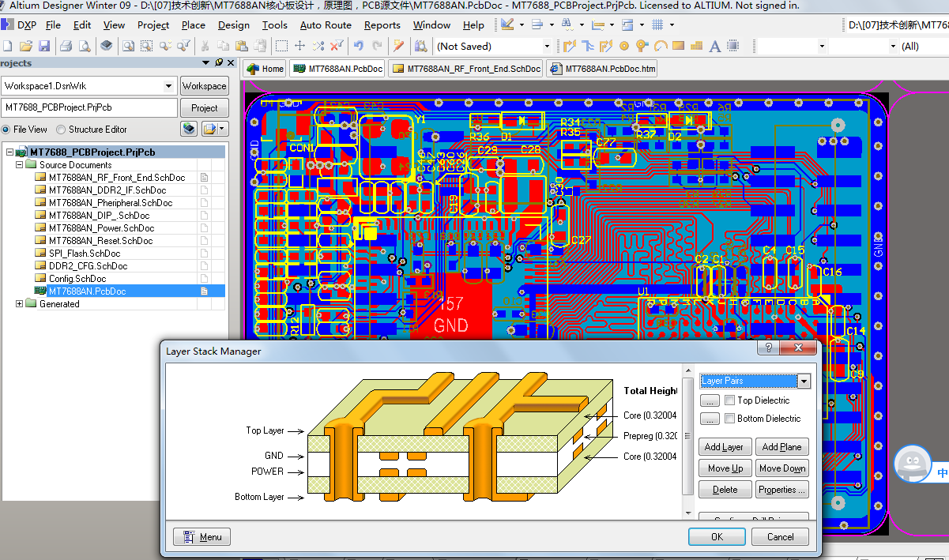
Task: Create a new document from toolbar
Action: [x=8, y=46]
